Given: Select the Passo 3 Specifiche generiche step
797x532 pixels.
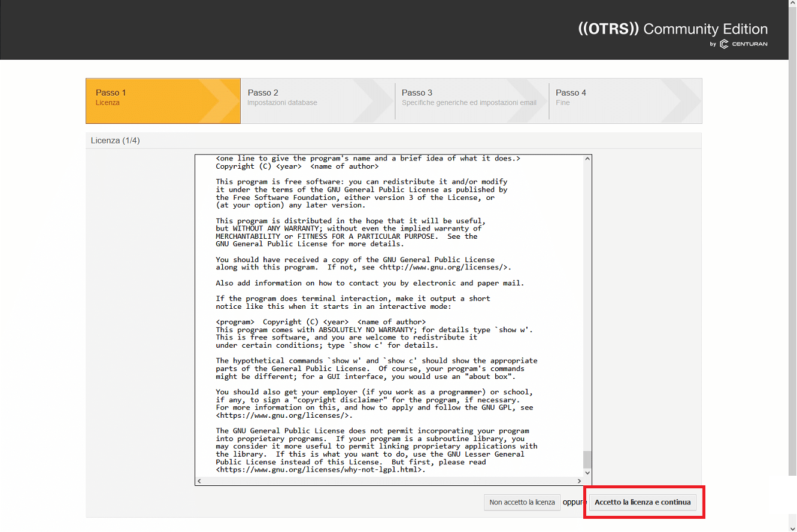Looking at the screenshot, I should click(471, 101).
